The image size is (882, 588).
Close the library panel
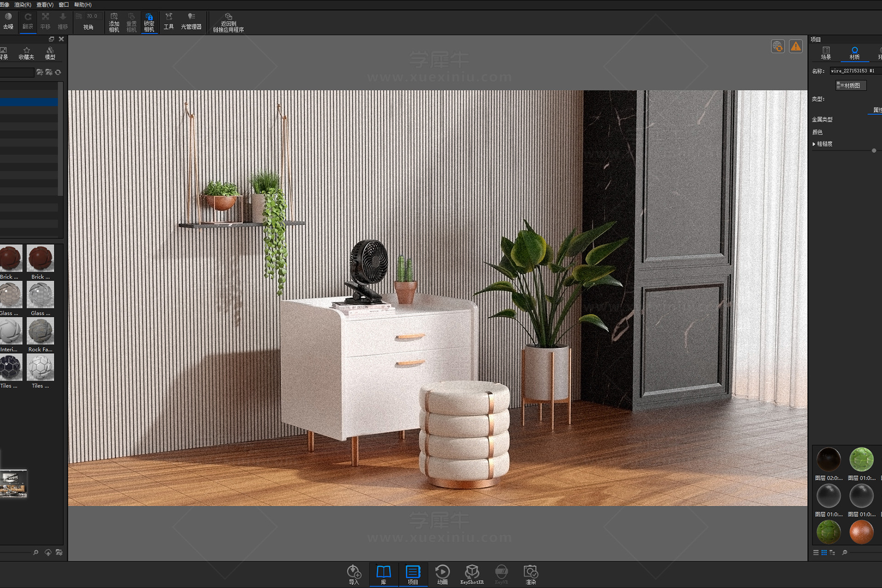click(61, 39)
